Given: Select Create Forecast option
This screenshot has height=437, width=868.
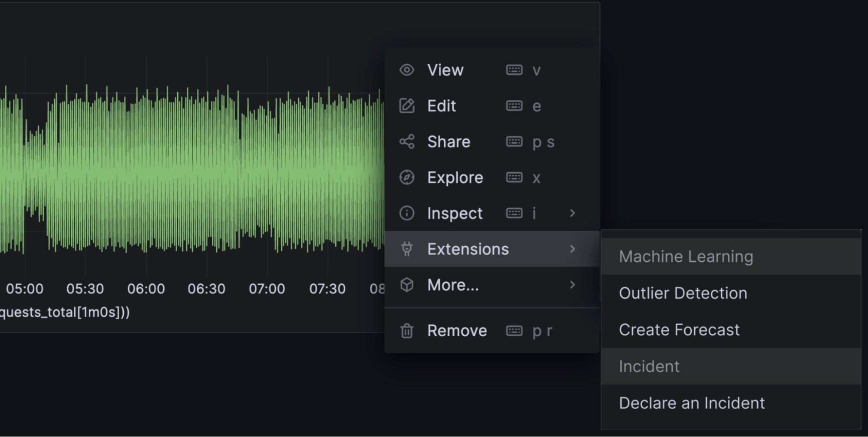Looking at the screenshot, I should [679, 330].
